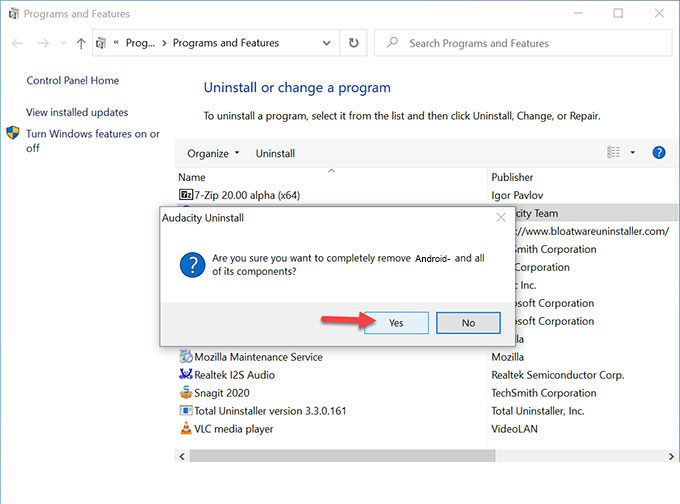Minimize the Programs and Features window
Screen dimensions: 680x504
tap(578, 13)
